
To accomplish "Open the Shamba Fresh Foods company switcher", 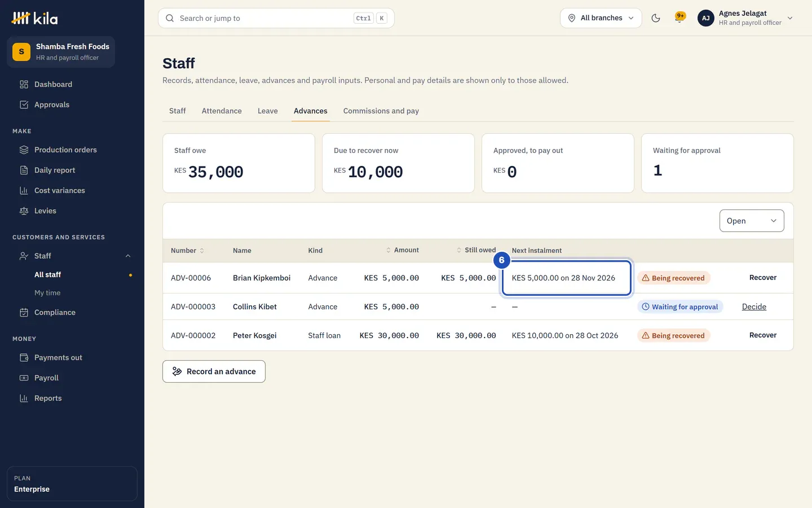I will 61,52.
